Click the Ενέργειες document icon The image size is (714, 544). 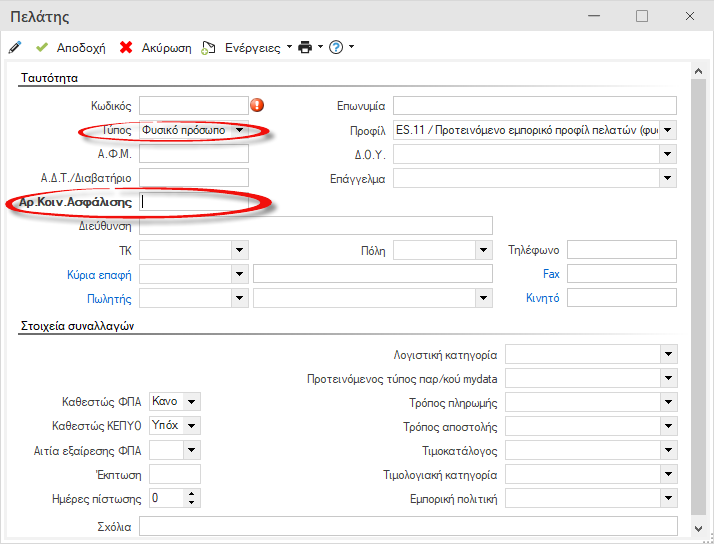pyautogui.click(x=208, y=48)
